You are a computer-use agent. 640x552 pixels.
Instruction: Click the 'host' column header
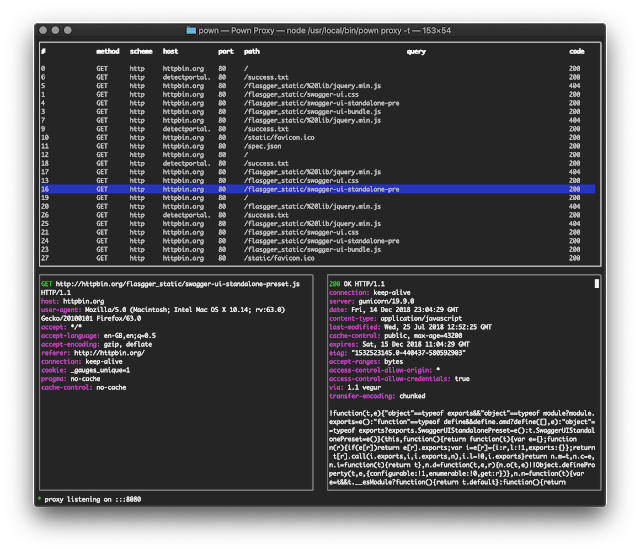170,51
